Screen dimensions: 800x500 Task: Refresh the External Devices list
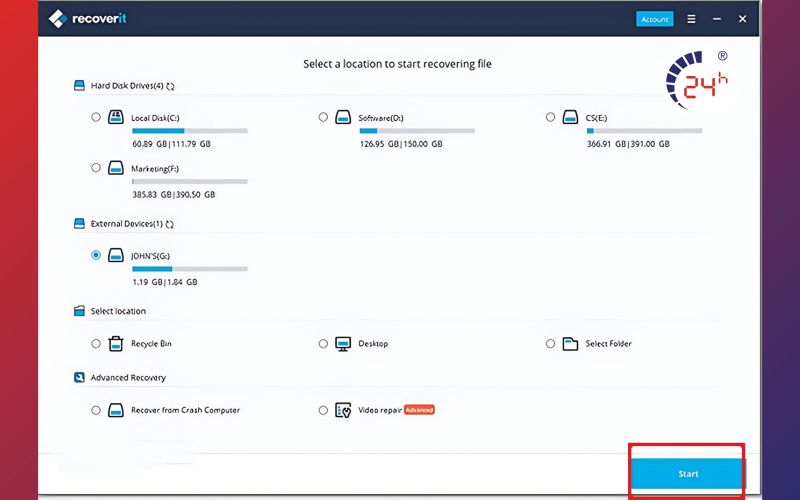click(x=170, y=224)
